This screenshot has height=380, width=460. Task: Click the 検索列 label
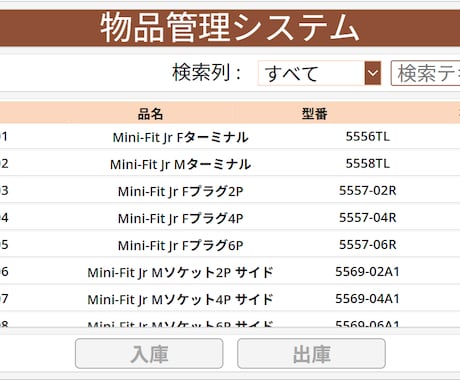pyautogui.click(x=207, y=72)
